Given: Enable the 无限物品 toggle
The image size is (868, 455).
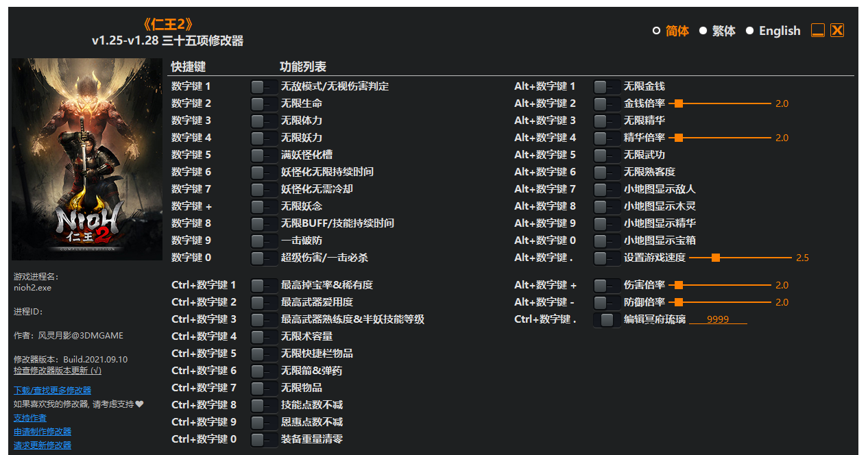Looking at the screenshot, I should point(264,388).
